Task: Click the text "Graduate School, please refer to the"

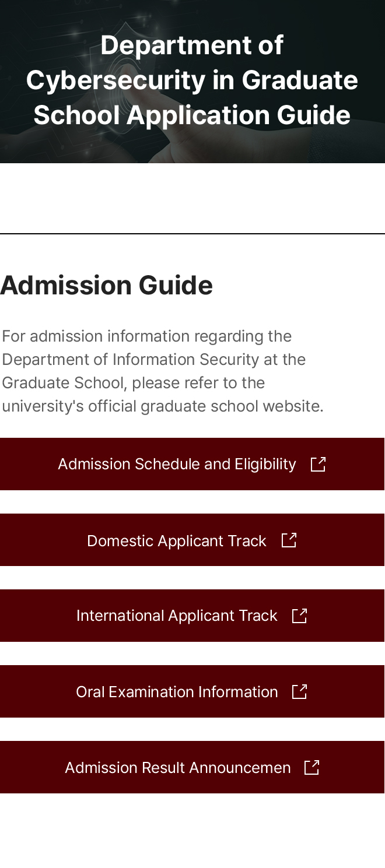Action: point(134,383)
